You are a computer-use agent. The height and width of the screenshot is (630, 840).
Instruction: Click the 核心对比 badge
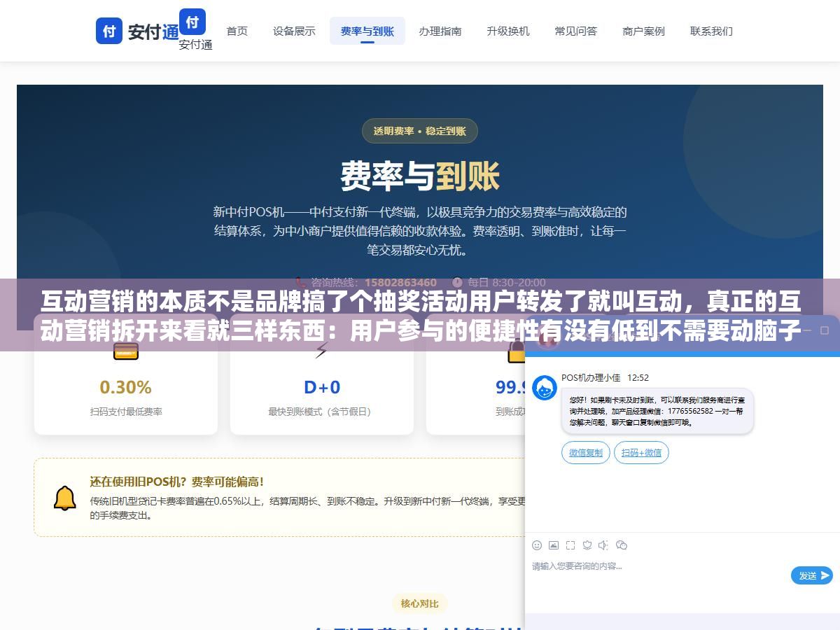[x=420, y=603]
